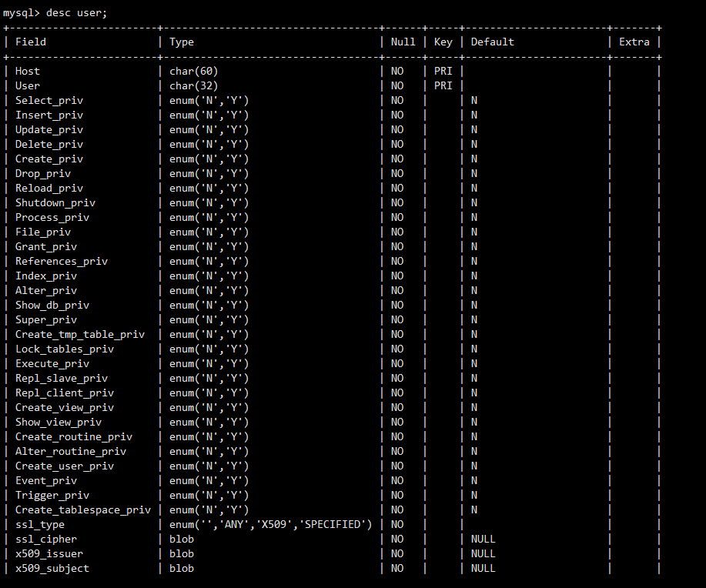Viewport: 706px width, 588px height.
Task: Click the 'Show_db_priv' field name
Action: [52, 306]
